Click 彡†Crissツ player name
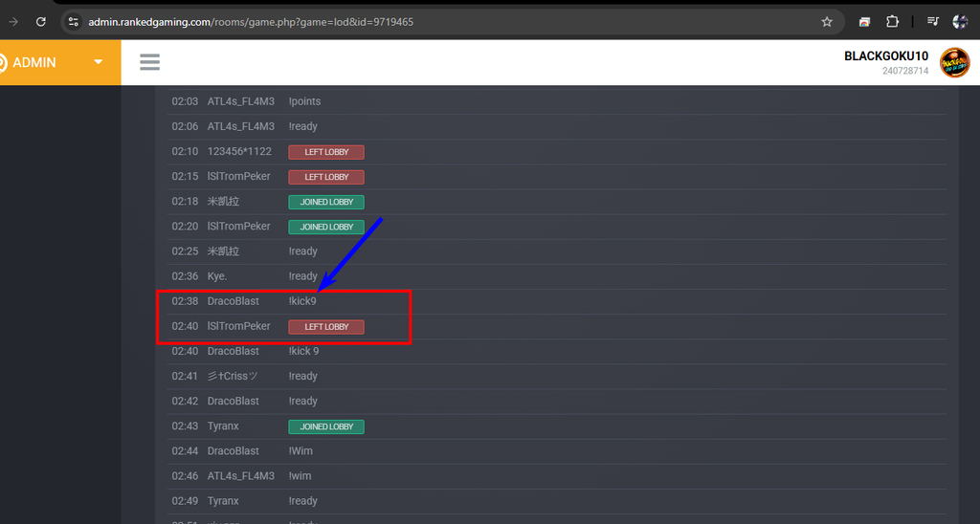Viewport: 980px width, 524px height. [233, 376]
